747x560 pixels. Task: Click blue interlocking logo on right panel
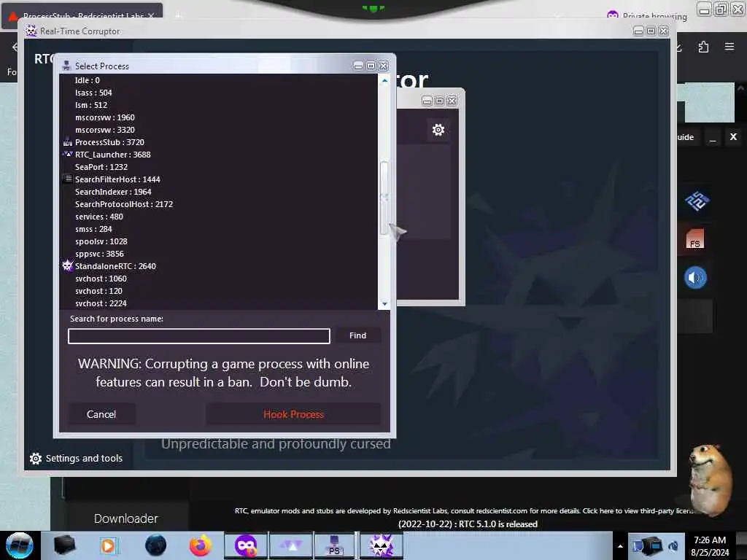[697, 201]
